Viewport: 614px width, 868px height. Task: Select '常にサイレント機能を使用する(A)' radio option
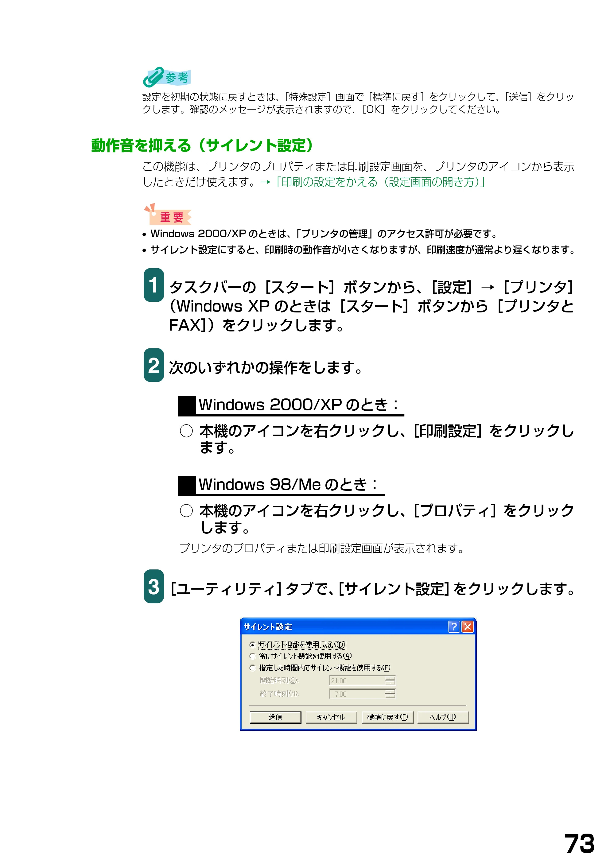pyautogui.click(x=253, y=656)
